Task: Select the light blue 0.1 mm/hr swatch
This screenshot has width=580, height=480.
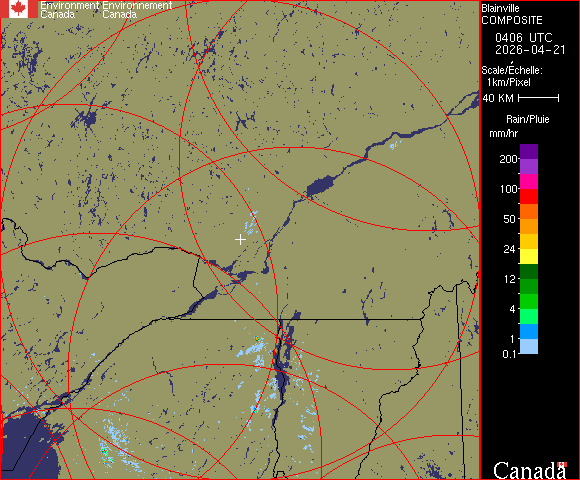Action: click(529, 347)
